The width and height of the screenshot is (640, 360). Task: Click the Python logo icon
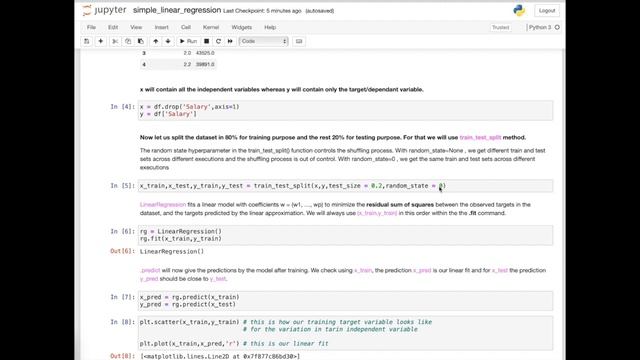pyautogui.click(x=519, y=11)
